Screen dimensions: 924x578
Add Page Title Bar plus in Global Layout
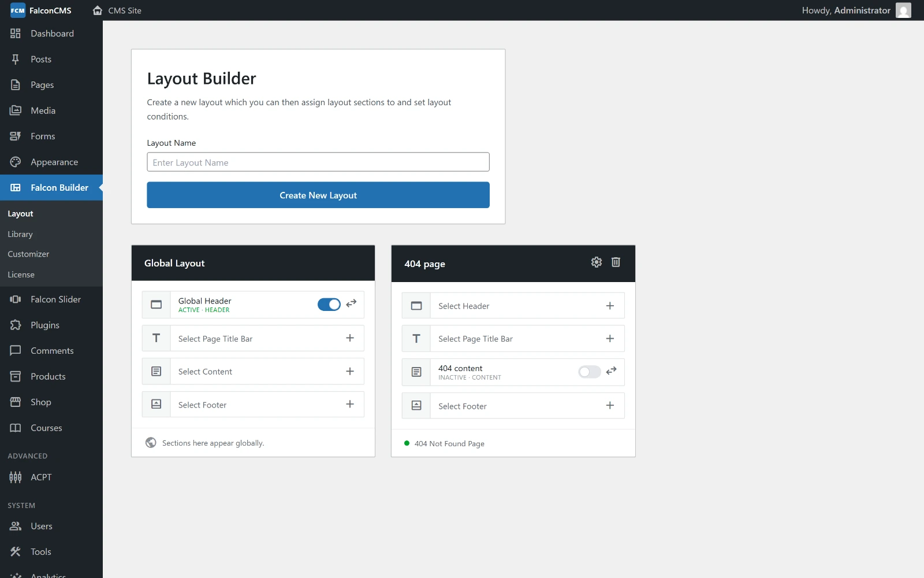350,338
